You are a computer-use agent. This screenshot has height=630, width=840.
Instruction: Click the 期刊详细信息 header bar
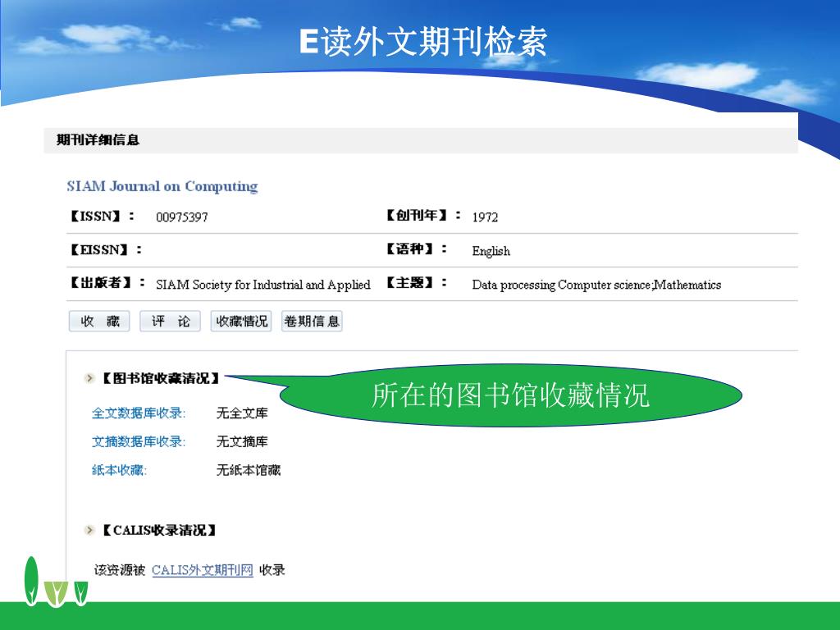click(x=421, y=140)
